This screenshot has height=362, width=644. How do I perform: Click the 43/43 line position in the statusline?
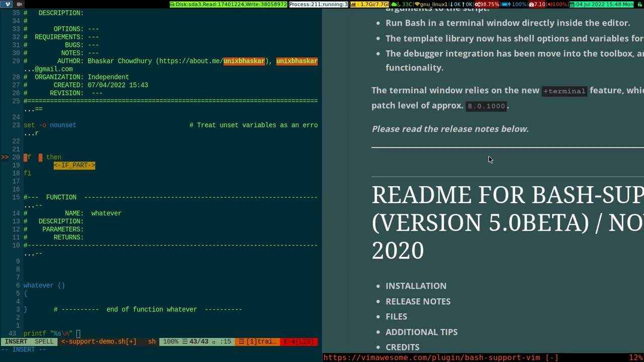pyautogui.click(x=195, y=341)
